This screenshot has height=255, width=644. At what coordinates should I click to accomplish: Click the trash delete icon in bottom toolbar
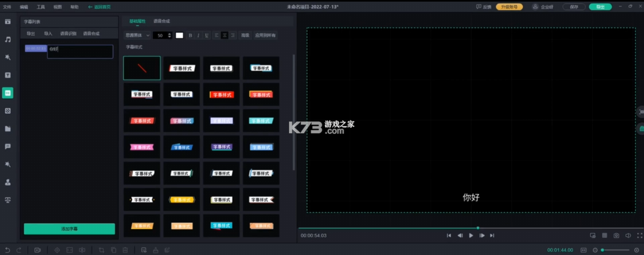pos(125,250)
